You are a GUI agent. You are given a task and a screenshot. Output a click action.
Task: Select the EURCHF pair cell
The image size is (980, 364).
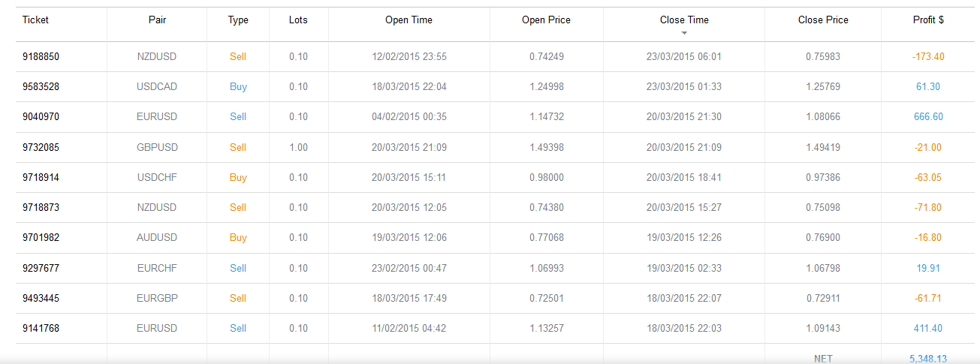[x=157, y=268]
